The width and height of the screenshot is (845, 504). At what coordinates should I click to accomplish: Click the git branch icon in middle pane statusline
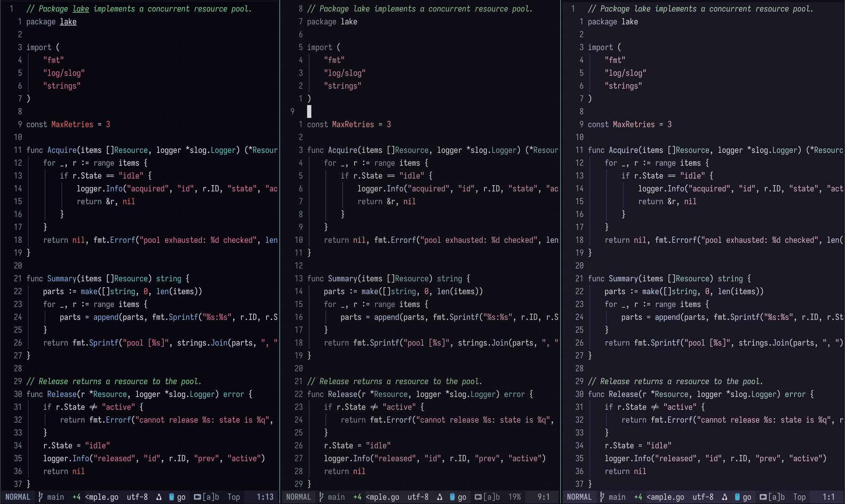pos(322,497)
